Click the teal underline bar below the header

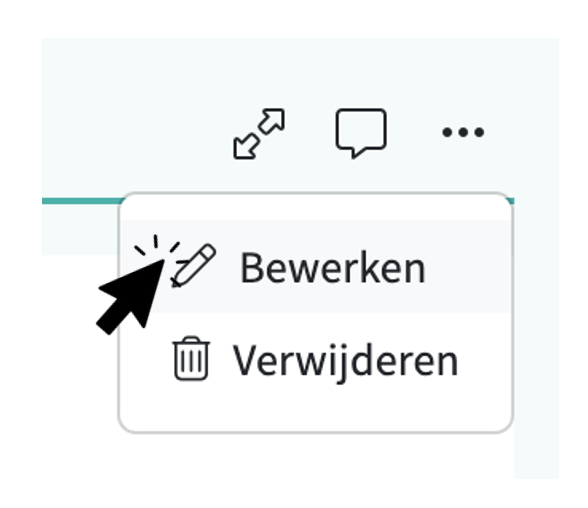(81, 201)
